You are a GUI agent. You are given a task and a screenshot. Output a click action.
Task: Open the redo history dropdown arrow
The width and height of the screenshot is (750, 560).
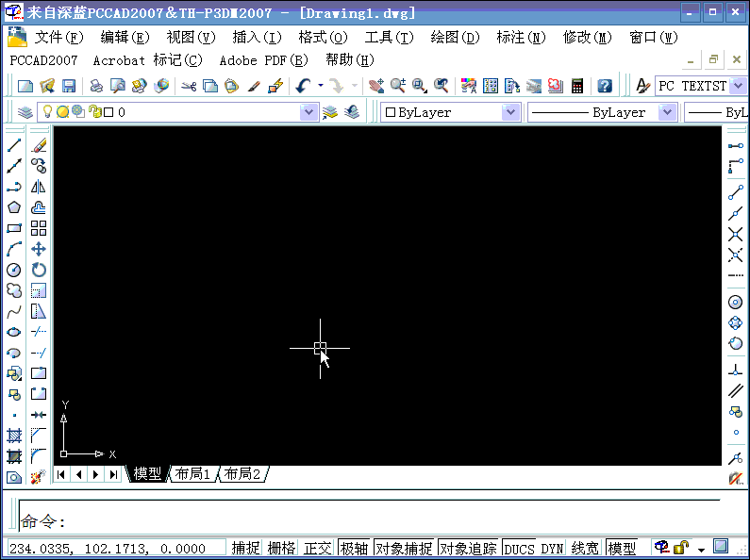tap(355, 86)
